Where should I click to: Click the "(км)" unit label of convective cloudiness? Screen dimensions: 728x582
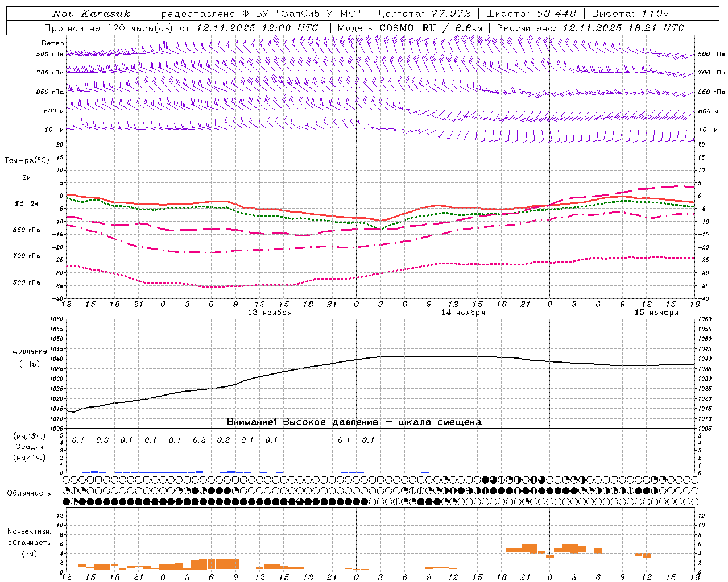point(30,554)
